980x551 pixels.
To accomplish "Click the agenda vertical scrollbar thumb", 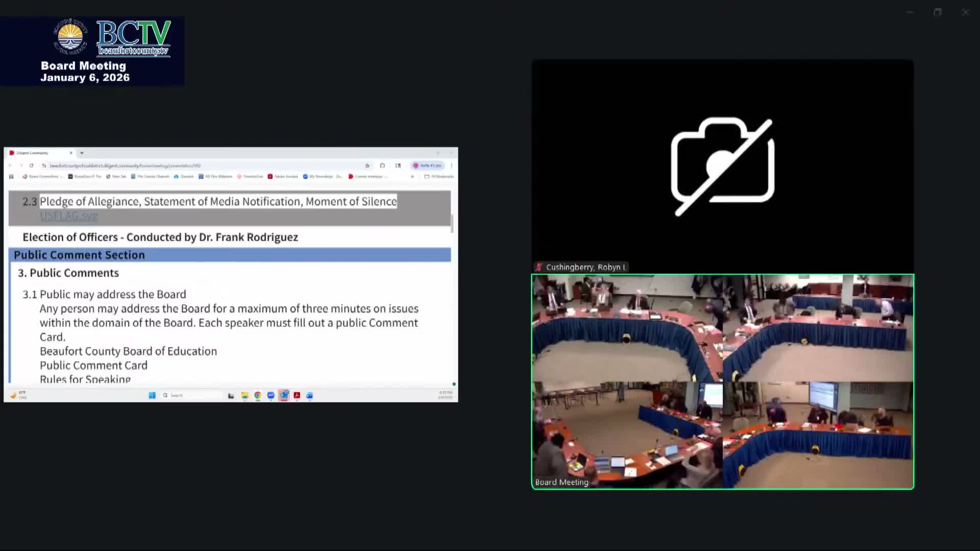I will (x=452, y=223).
